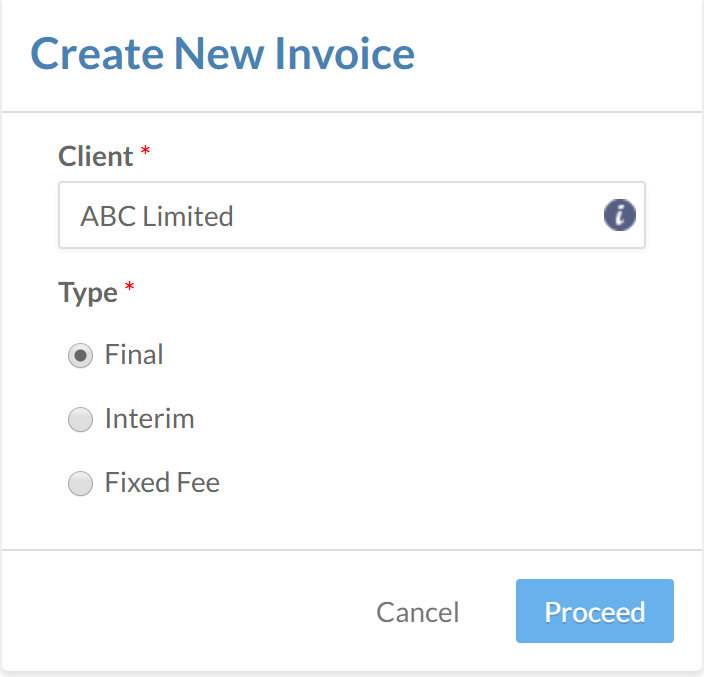The image size is (704, 677).
Task: Click the red asterisk beside Client
Action: click(x=145, y=152)
